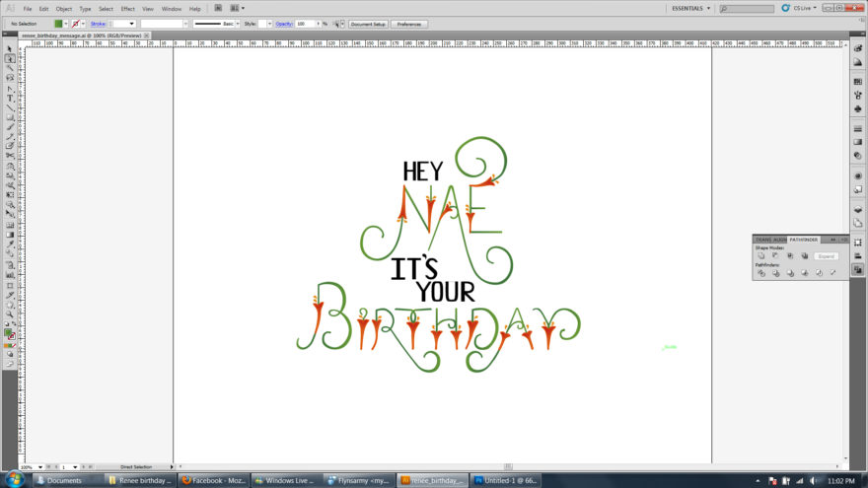Open CS Live services button
The height and width of the screenshot is (488, 868).
pos(799,8)
